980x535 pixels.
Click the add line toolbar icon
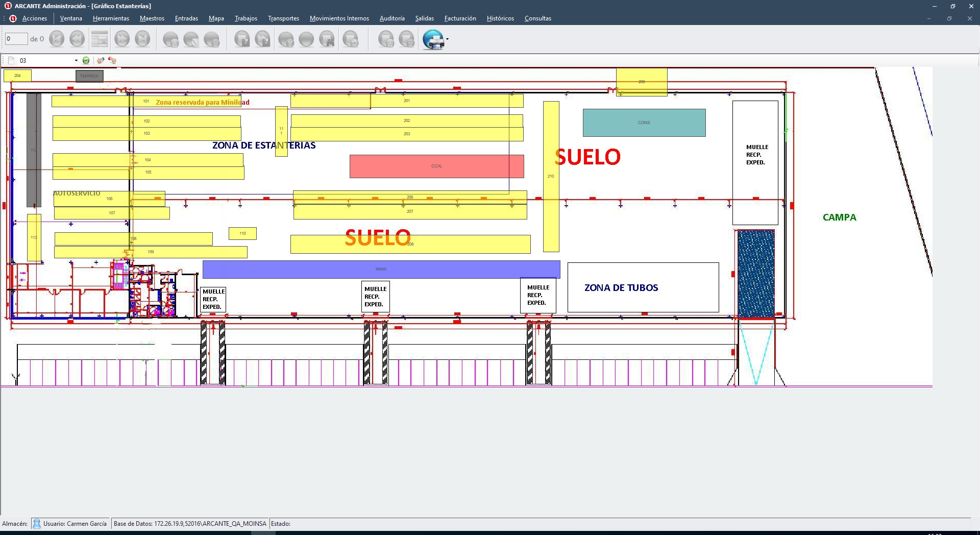point(386,39)
